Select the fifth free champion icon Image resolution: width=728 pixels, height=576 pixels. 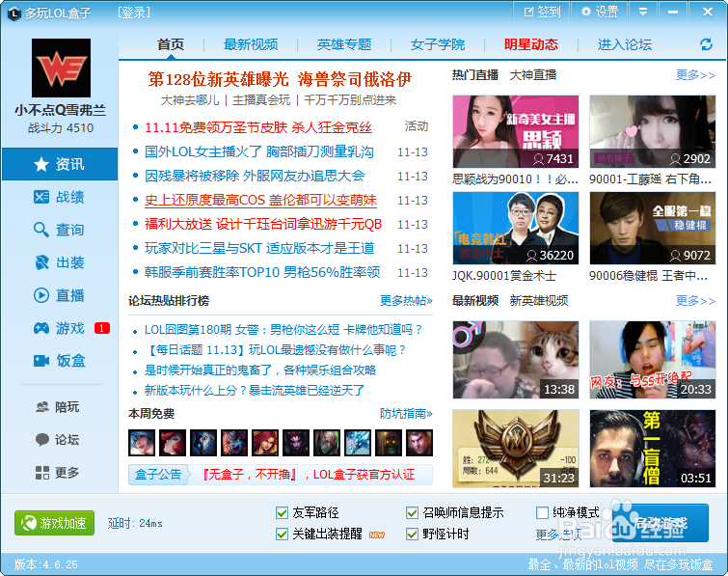tap(265, 443)
